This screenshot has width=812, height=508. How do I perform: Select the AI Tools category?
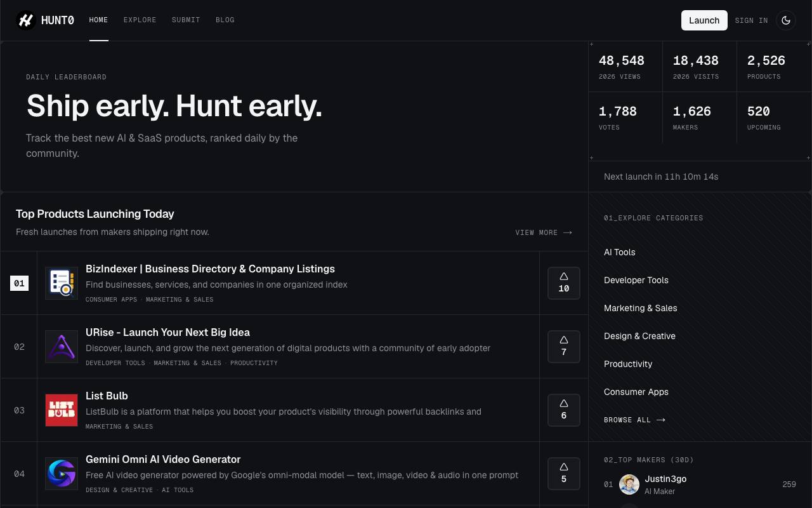[x=620, y=252]
